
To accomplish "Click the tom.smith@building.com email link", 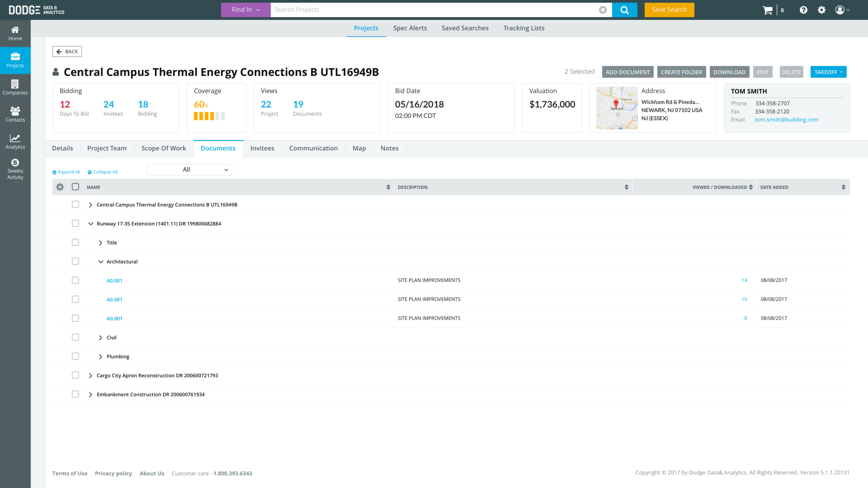I will tap(786, 120).
